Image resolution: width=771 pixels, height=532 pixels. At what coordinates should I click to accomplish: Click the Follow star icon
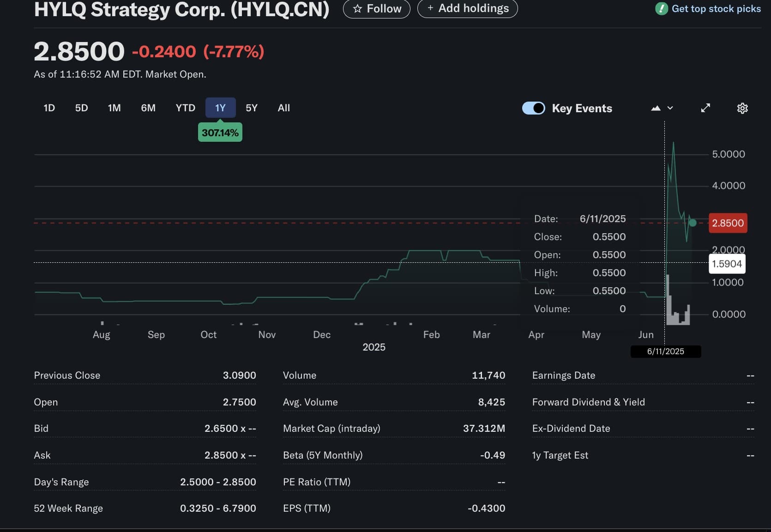pyautogui.click(x=358, y=9)
